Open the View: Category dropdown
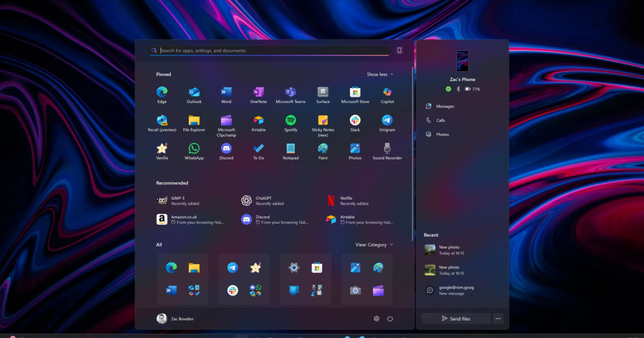644x338 pixels. [x=374, y=245]
